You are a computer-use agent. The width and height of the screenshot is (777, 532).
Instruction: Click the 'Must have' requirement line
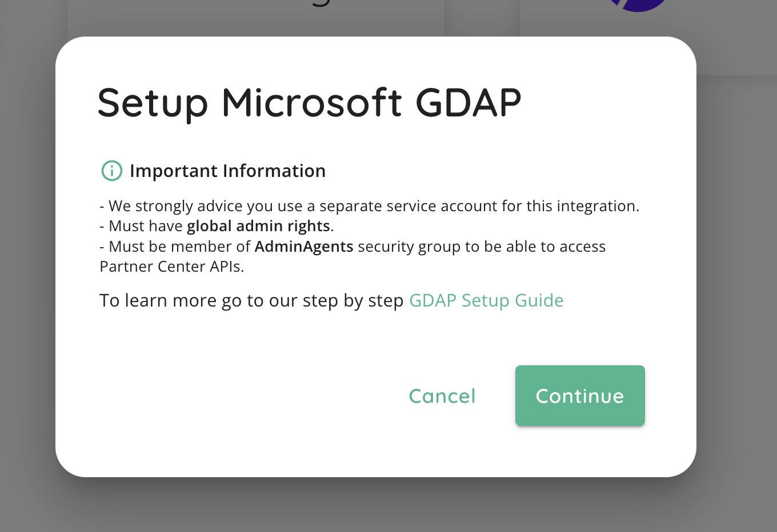click(x=217, y=226)
